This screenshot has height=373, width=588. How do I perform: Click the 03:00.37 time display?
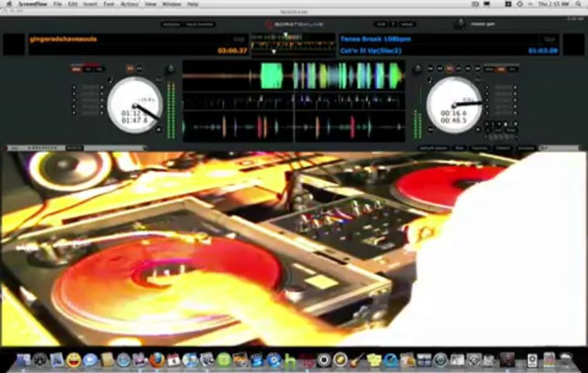(x=233, y=51)
